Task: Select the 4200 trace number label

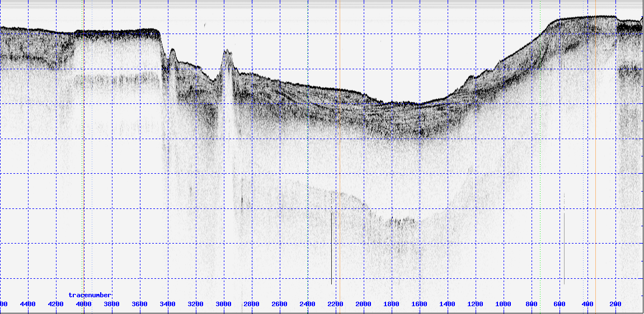Action: pos(55,304)
